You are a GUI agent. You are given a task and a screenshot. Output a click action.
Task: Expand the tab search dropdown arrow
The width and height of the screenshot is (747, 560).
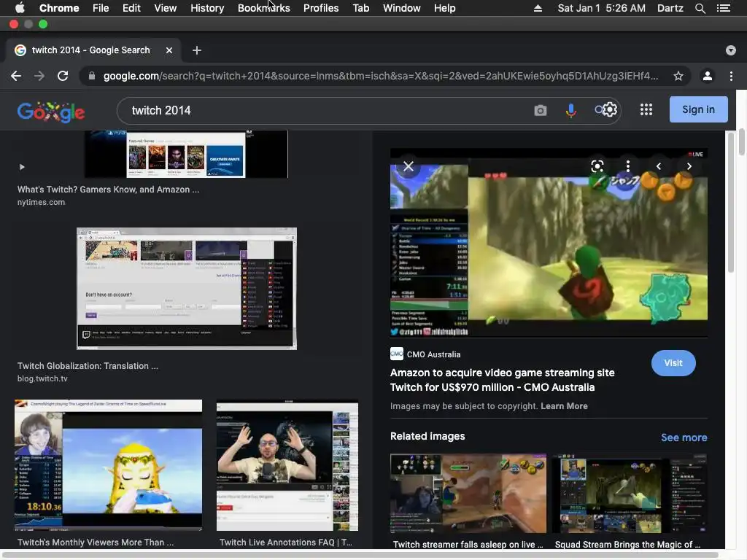[731, 50]
